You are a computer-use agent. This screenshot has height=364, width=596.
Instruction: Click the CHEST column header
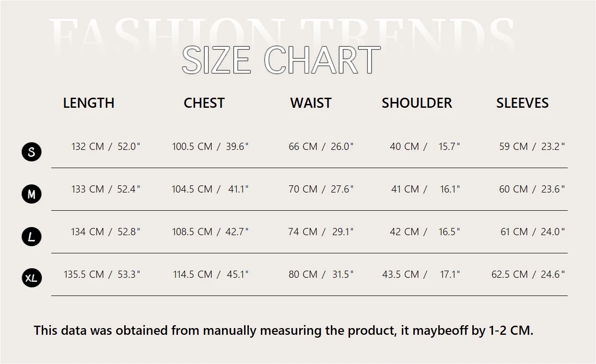(x=204, y=103)
